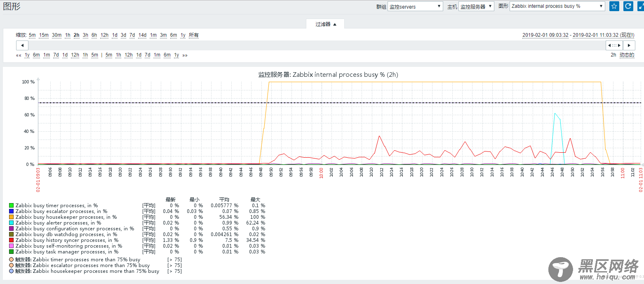Click the left arrow button on time scrollbar
This screenshot has width=644, height=284.
22,45
